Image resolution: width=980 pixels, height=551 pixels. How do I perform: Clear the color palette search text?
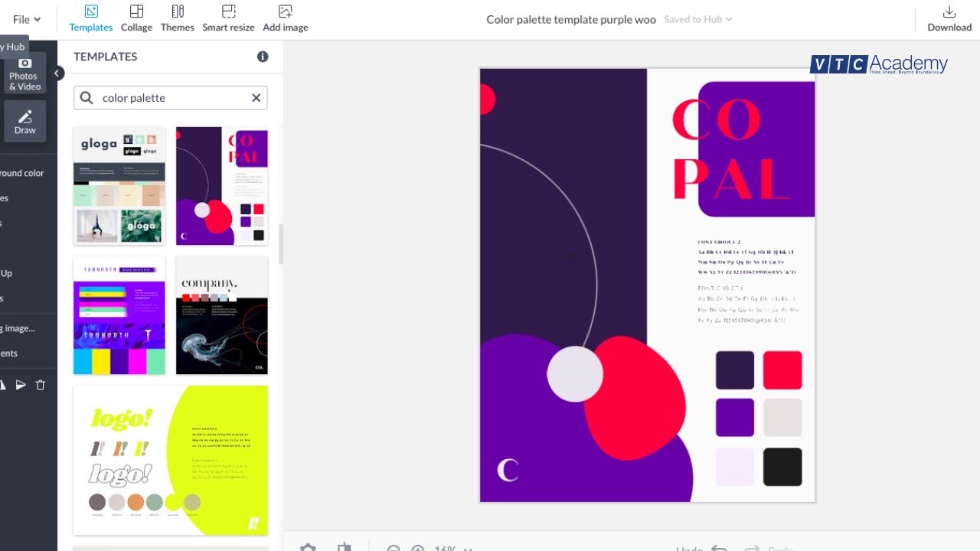tap(256, 98)
